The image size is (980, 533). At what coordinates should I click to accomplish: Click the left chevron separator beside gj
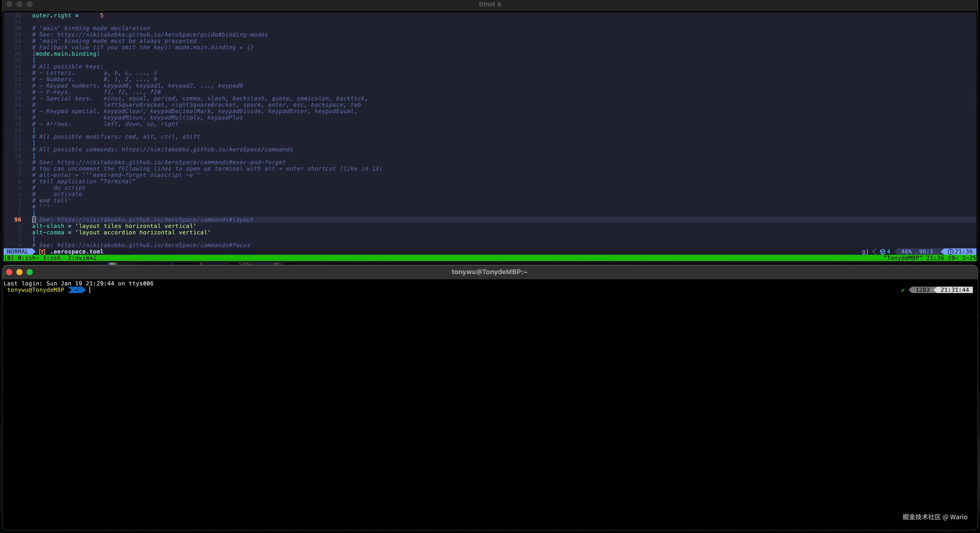coord(874,252)
